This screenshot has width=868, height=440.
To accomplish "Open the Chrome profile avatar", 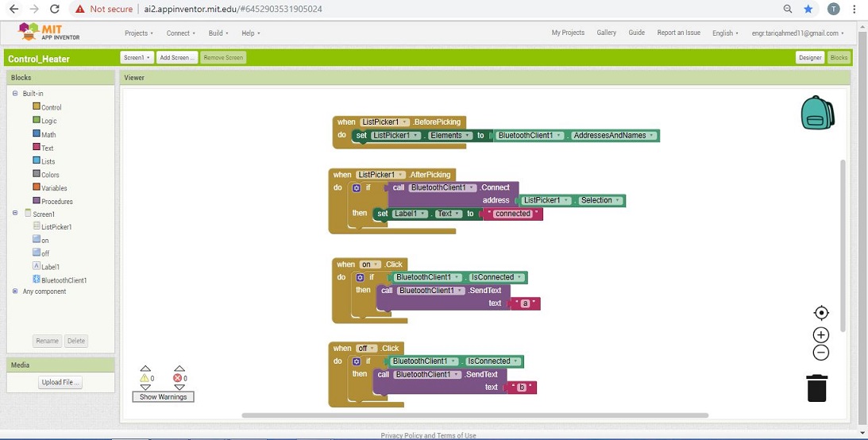I will tap(833, 9).
